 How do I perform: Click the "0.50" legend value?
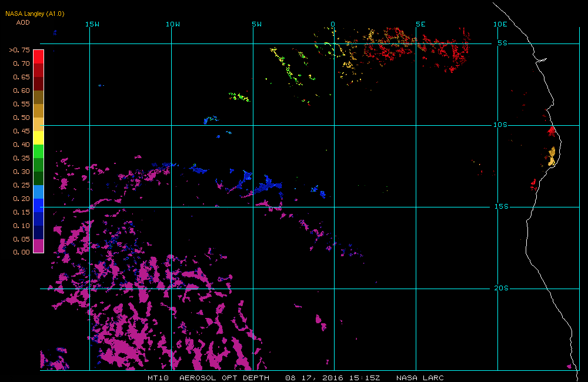tap(21, 118)
